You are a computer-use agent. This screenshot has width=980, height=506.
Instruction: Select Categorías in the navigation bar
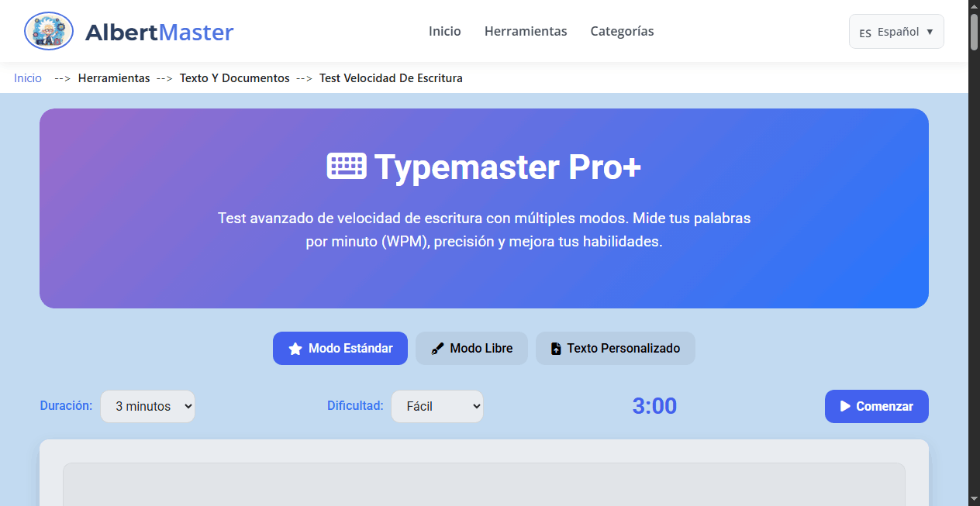[622, 31]
